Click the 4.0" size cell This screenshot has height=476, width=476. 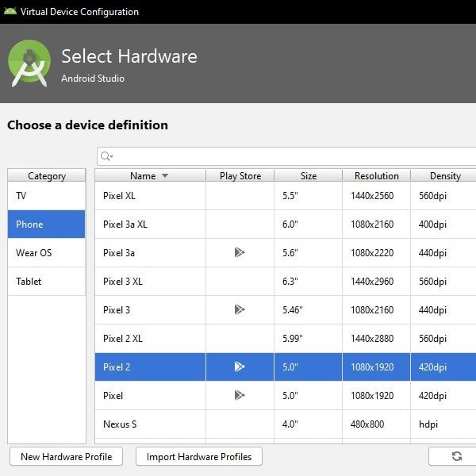pos(308,424)
